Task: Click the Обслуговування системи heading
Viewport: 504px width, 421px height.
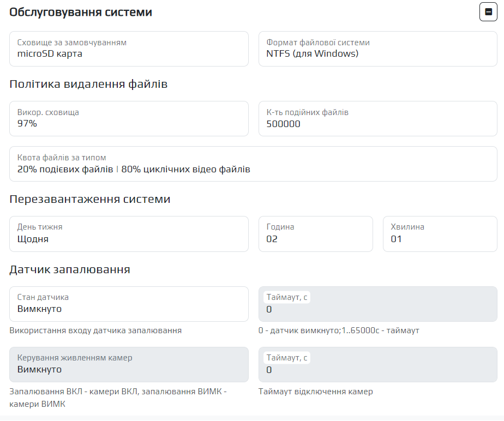Action: [x=81, y=12]
